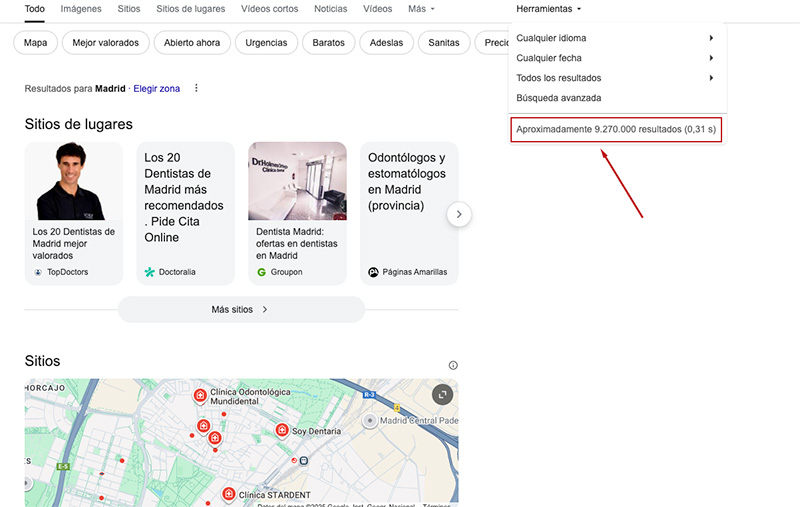Switch to the Imágenes tab
This screenshot has height=507, width=800.
click(x=81, y=9)
